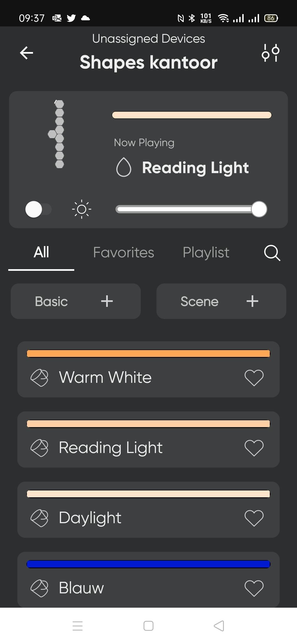Toggle the Shapes kantoor power switch
The width and height of the screenshot is (297, 644).
[38, 209]
